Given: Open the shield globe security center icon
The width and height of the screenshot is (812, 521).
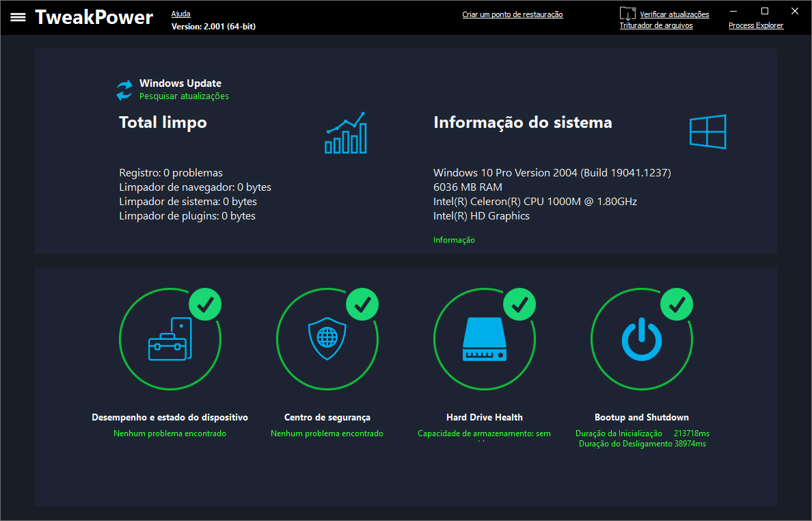Looking at the screenshot, I should [x=327, y=338].
